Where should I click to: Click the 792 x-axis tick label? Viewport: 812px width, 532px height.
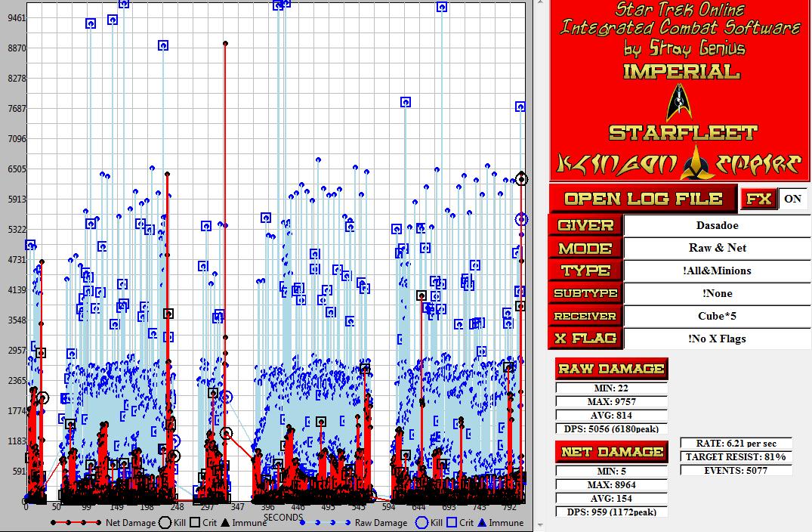click(x=510, y=507)
